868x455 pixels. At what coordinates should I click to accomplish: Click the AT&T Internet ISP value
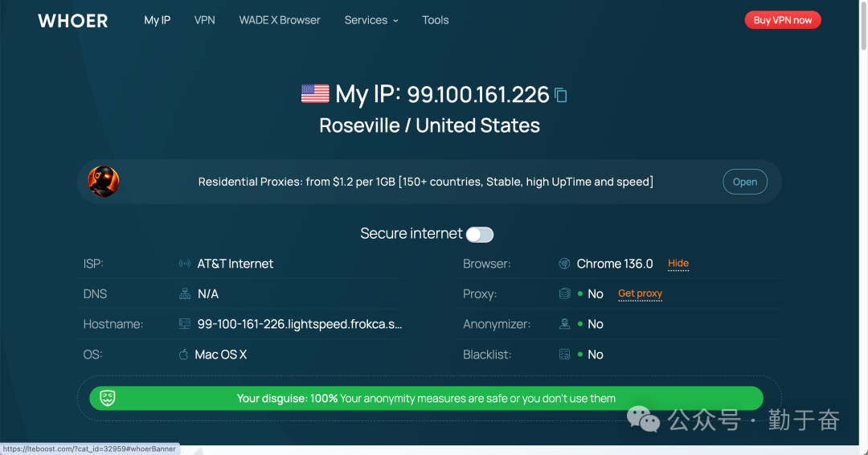235,264
